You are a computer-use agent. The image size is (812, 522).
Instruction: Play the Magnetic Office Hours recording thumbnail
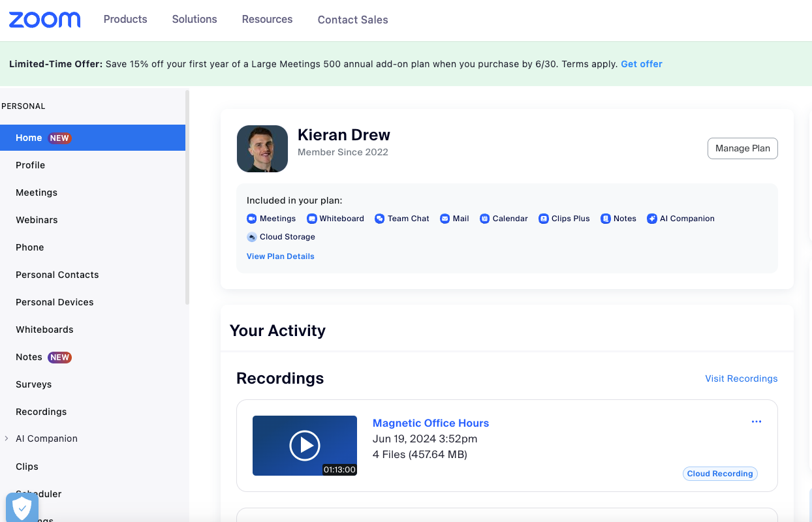305,446
